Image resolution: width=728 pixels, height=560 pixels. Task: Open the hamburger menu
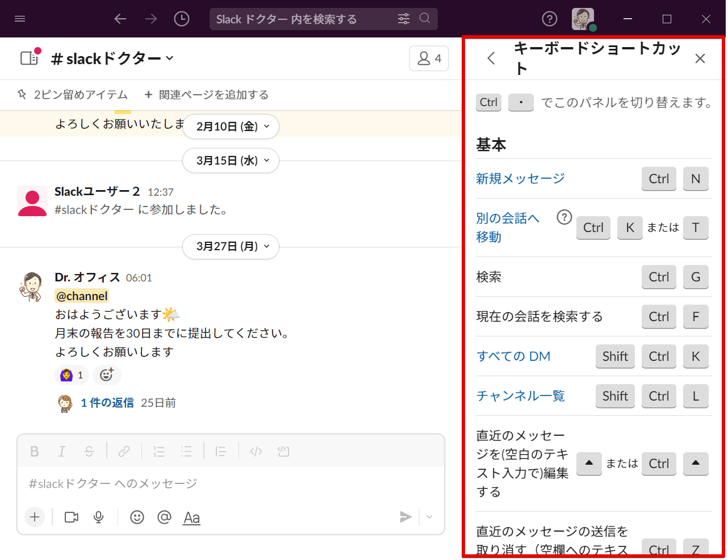pyautogui.click(x=20, y=18)
